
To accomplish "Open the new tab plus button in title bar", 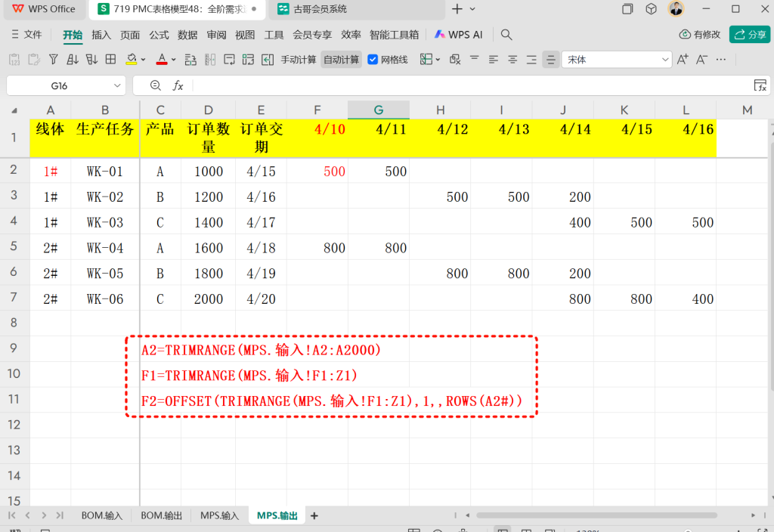I will pos(457,9).
